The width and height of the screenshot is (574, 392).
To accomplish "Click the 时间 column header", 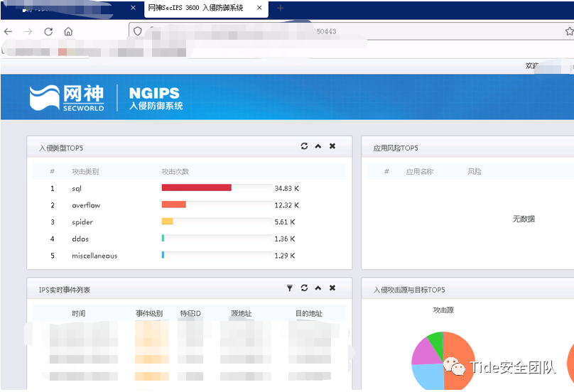I will [x=79, y=314].
